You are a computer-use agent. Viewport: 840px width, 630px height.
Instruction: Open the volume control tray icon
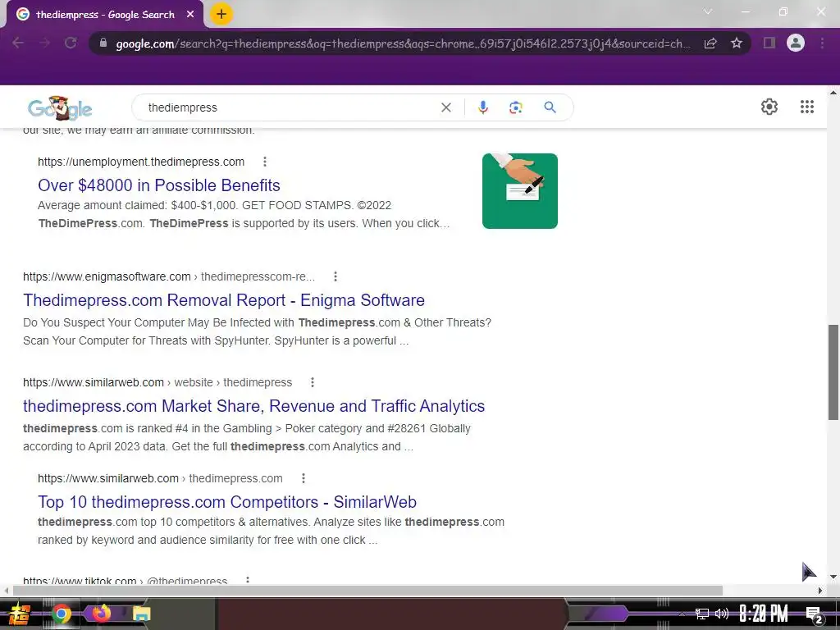[722, 614]
